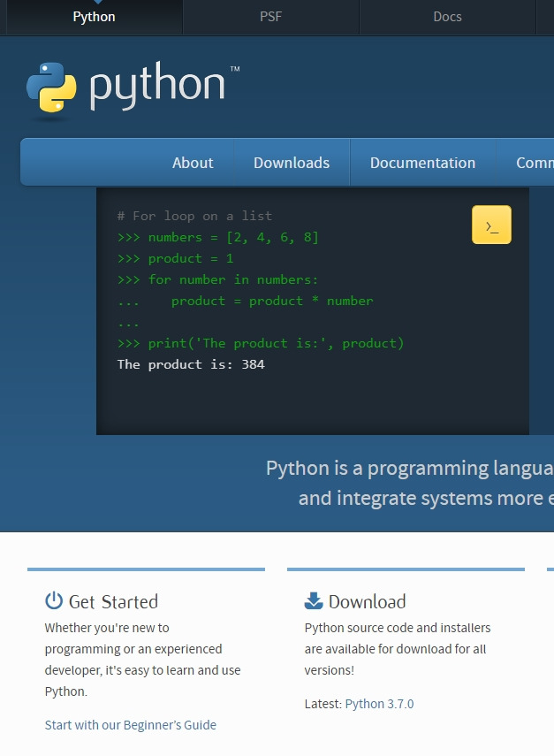Viewport: 554px width, 756px height.
Task: Click the comment # For loop on a list
Action: point(194,216)
